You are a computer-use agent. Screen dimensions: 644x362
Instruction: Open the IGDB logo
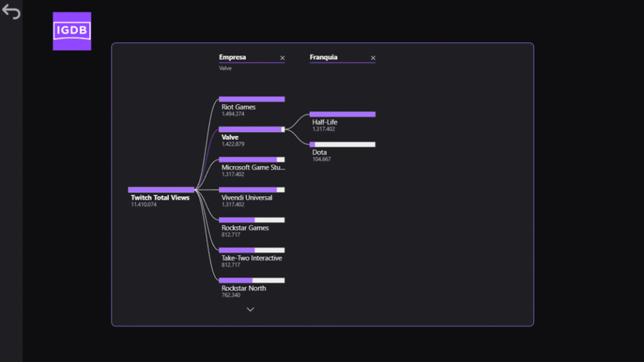(x=72, y=31)
